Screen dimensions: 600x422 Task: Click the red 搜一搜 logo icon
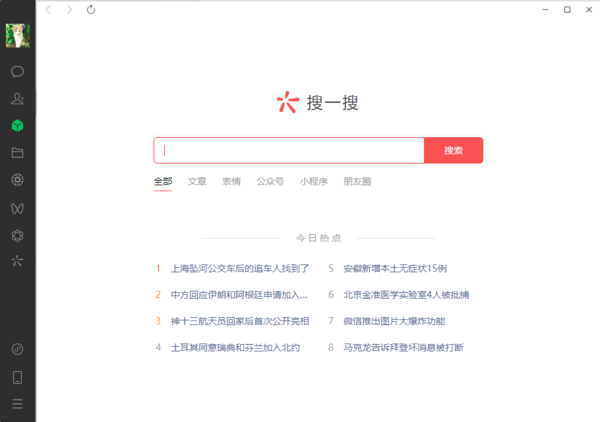click(x=287, y=102)
